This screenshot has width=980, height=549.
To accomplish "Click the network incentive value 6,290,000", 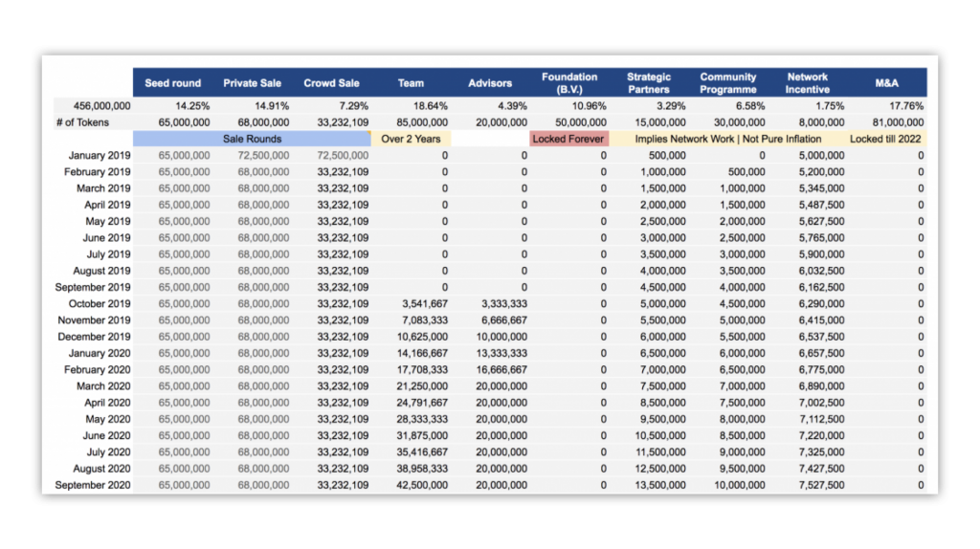I will click(821, 303).
